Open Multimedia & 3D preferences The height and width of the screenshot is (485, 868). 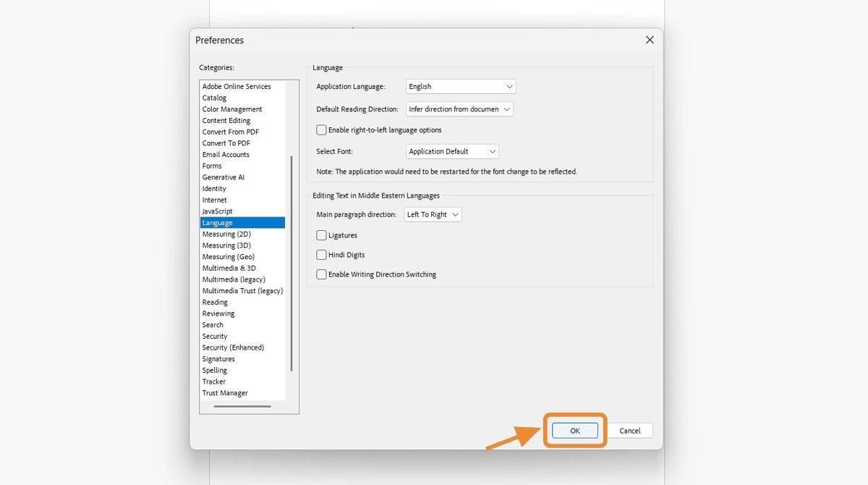pyautogui.click(x=229, y=268)
